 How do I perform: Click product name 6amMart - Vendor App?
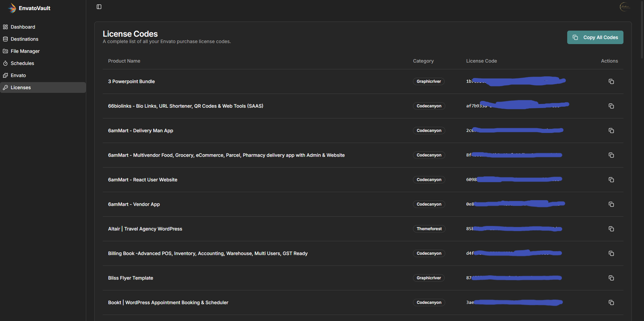134,204
